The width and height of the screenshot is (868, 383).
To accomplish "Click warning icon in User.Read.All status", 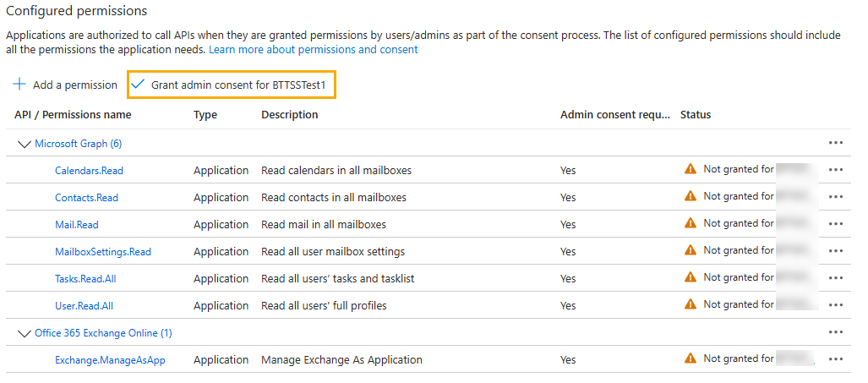I will (691, 304).
